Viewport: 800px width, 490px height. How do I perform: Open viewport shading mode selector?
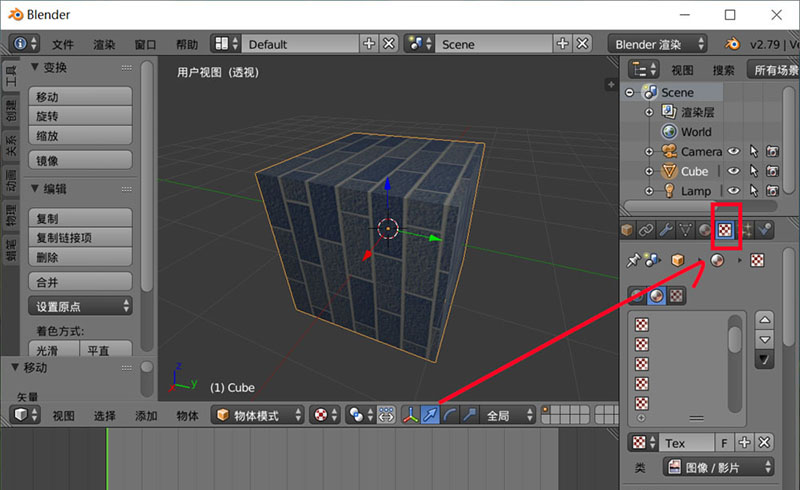coord(324,415)
